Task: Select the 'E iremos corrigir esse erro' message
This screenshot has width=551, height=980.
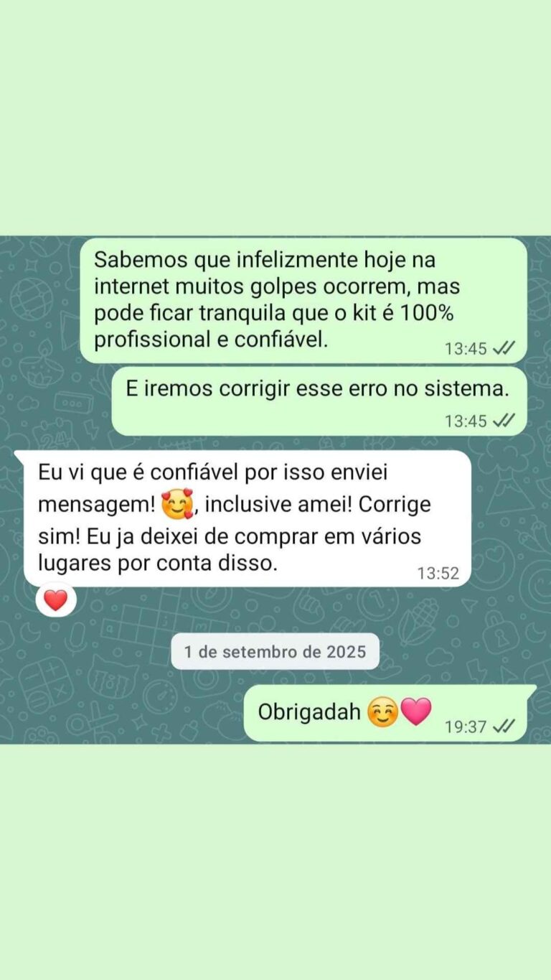Action: tap(319, 401)
